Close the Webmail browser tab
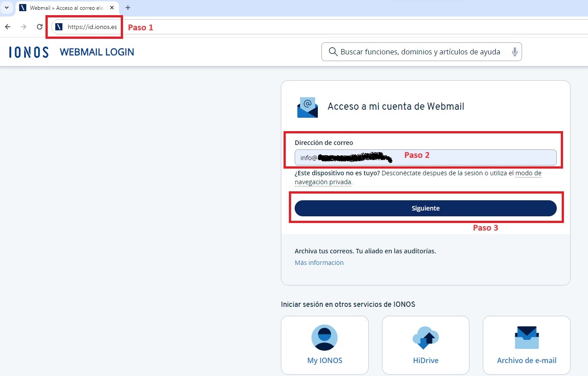The width and height of the screenshot is (588, 376). coord(112,8)
